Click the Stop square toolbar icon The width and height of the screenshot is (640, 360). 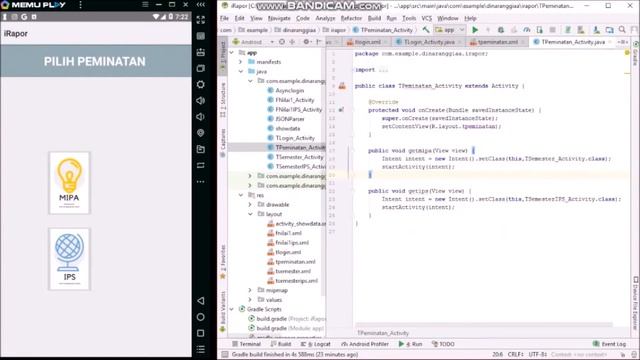tap(553, 30)
